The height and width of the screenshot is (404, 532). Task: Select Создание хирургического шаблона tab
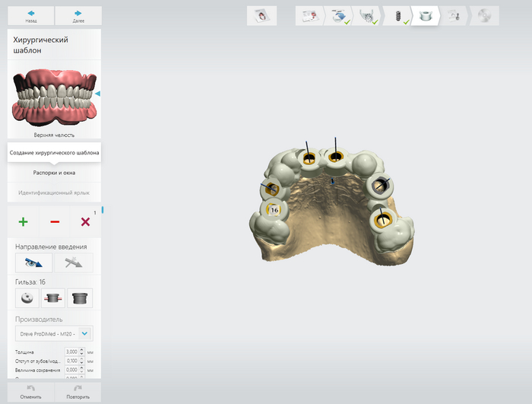pyautogui.click(x=54, y=153)
